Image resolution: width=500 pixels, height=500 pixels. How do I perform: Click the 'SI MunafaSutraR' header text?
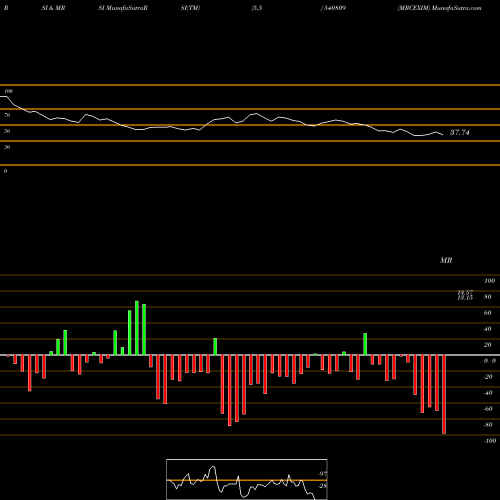tap(123, 8)
